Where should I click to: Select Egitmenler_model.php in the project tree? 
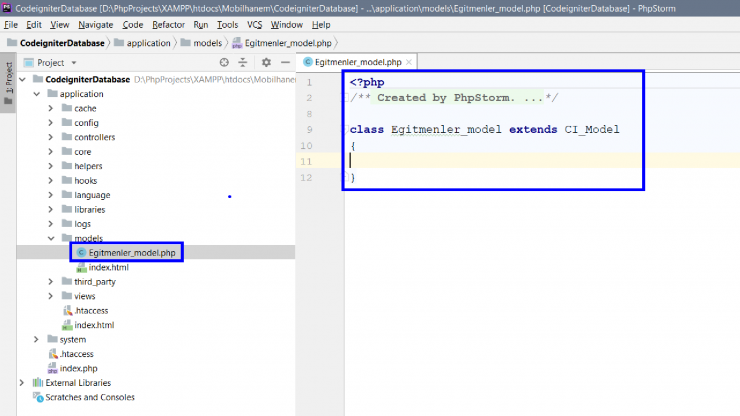click(131, 253)
